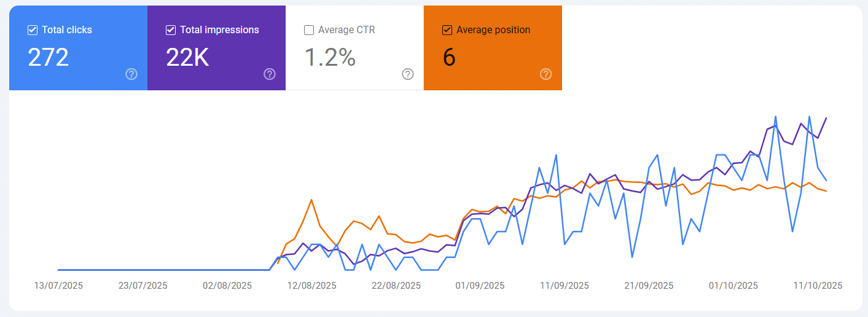Click the 13/07/2025 date label on the axis

(58, 286)
